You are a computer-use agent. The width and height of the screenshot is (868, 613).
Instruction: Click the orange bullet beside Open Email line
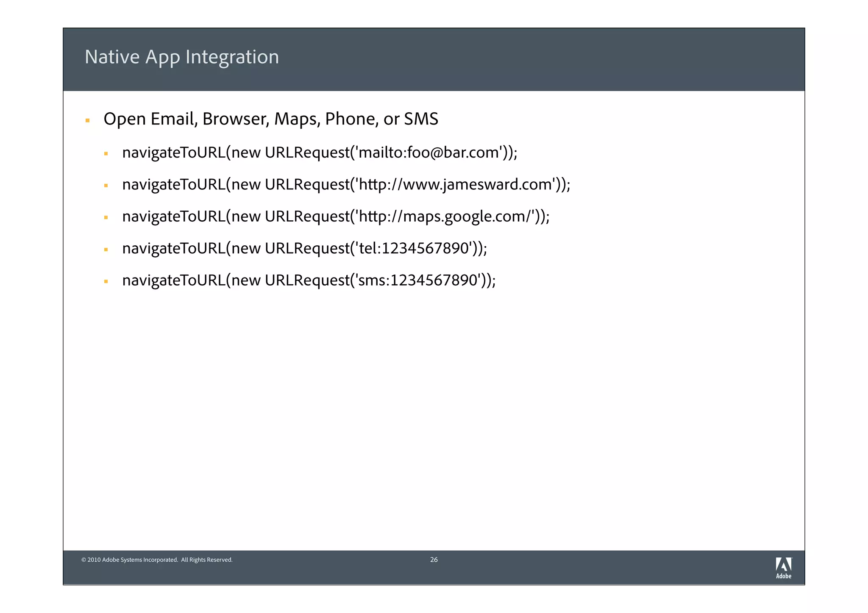[88, 121]
